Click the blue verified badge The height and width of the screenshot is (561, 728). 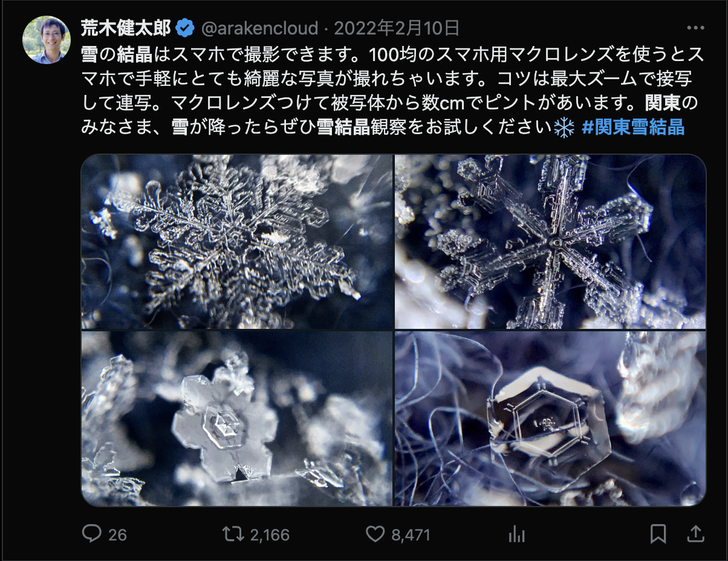pos(184,28)
